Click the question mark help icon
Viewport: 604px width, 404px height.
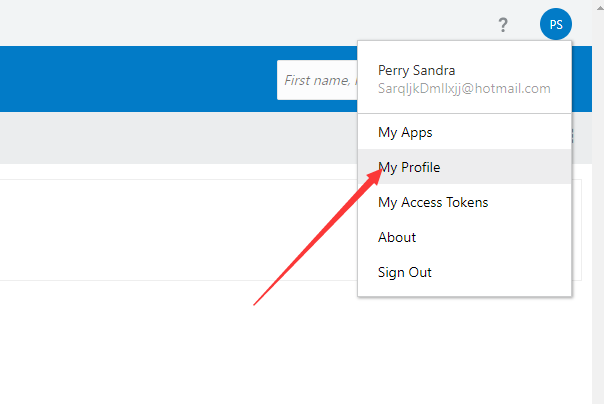coord(503,25)
